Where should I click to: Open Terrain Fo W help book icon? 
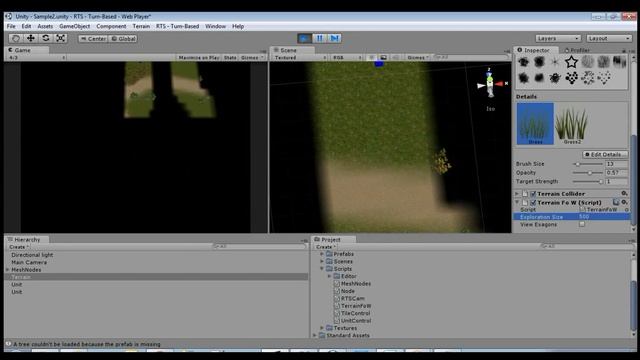click(x=616, y=202)
